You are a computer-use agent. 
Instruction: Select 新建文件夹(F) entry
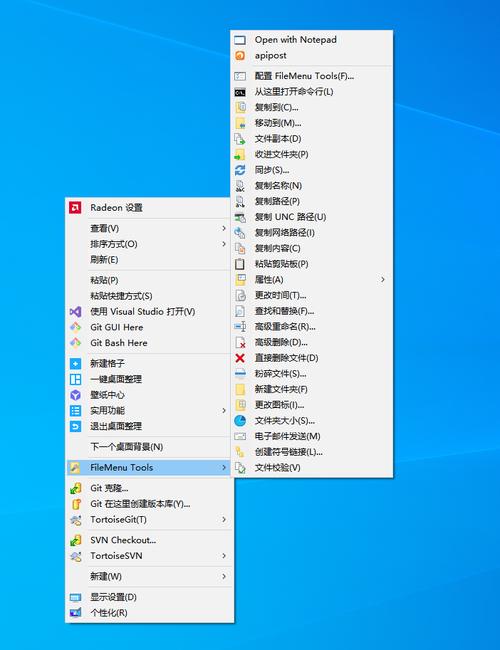click(x=311, y=389)
